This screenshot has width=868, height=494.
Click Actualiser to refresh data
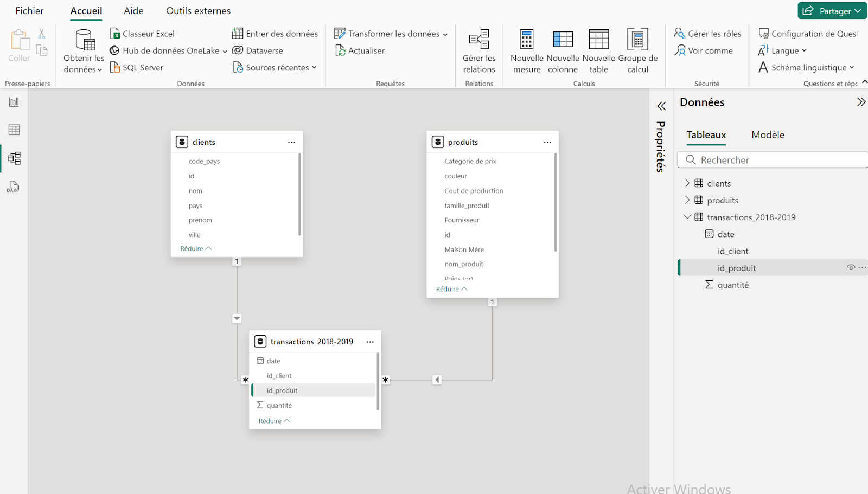360,50
